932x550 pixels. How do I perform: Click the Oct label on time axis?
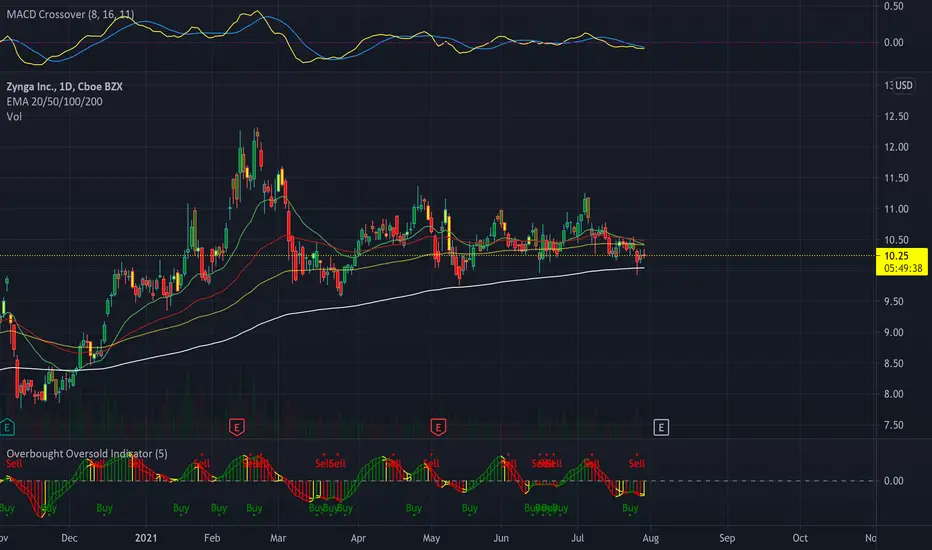tap(800, 538)
